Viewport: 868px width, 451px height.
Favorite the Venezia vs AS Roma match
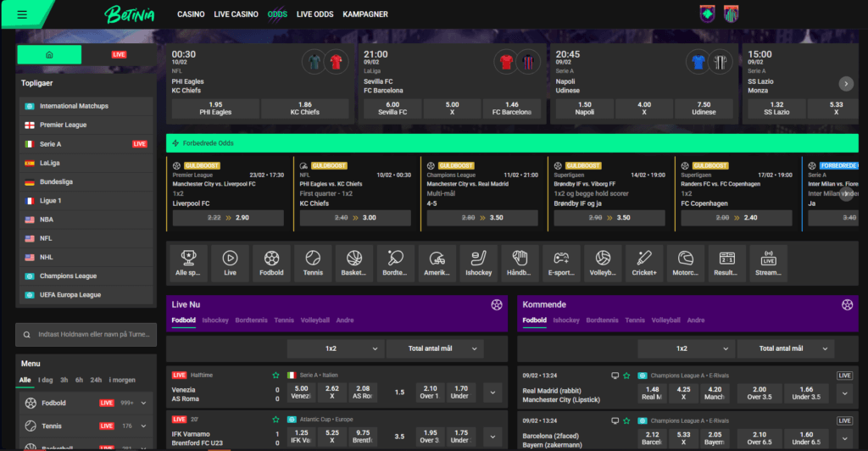coord(275,376)
